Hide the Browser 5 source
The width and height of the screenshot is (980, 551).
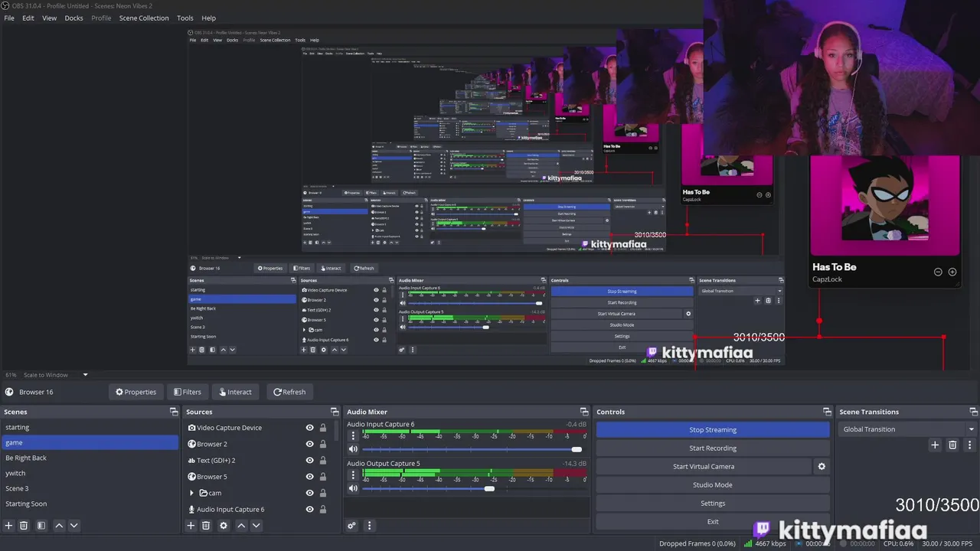tap(310, 477)
